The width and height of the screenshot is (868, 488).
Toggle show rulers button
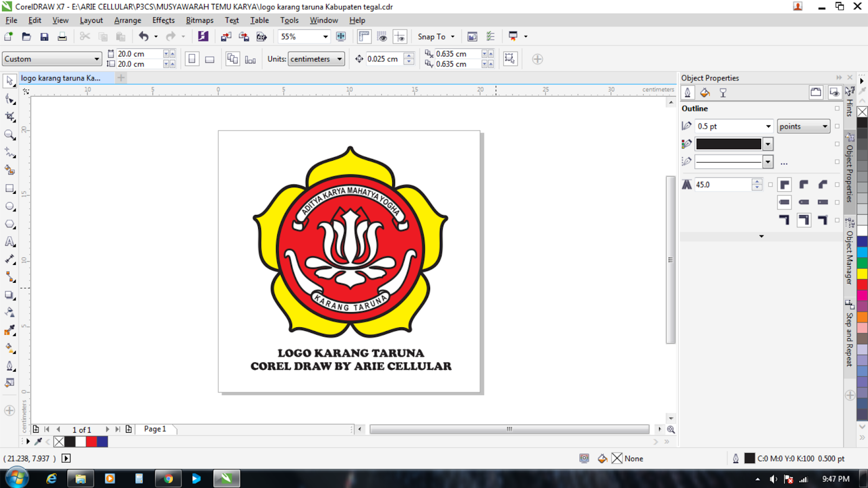point(364,36)
